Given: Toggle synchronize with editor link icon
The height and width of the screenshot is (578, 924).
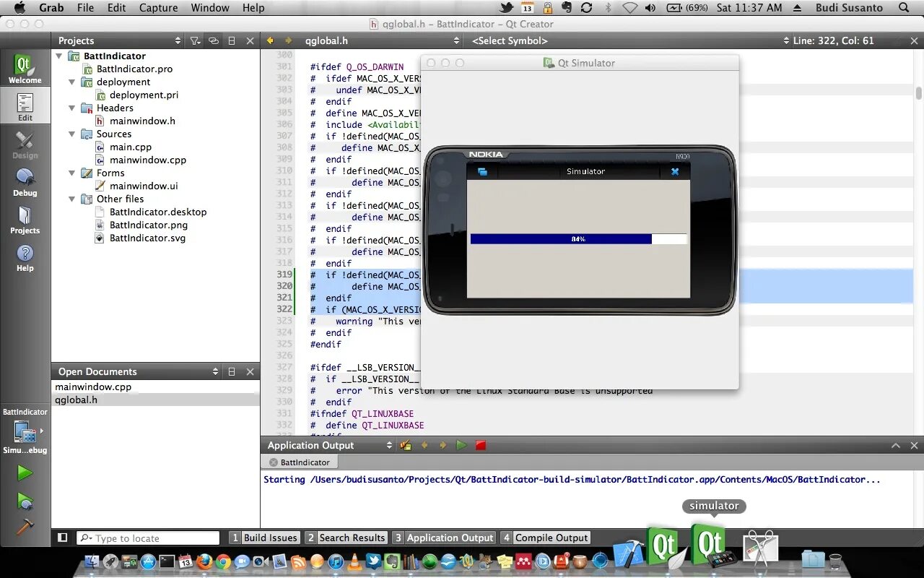Looking at the screenshot, I should (x=214, y=40).
